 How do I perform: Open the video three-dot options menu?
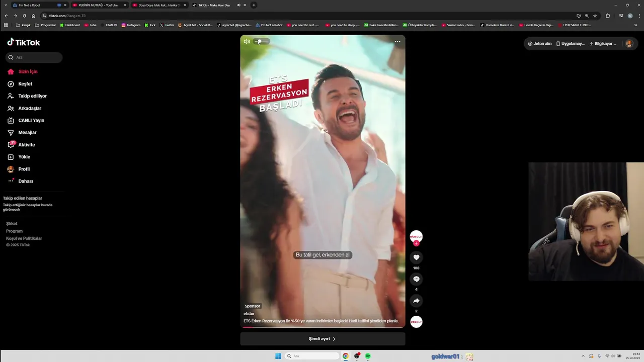pyautogui.click(x=397, y=42)
